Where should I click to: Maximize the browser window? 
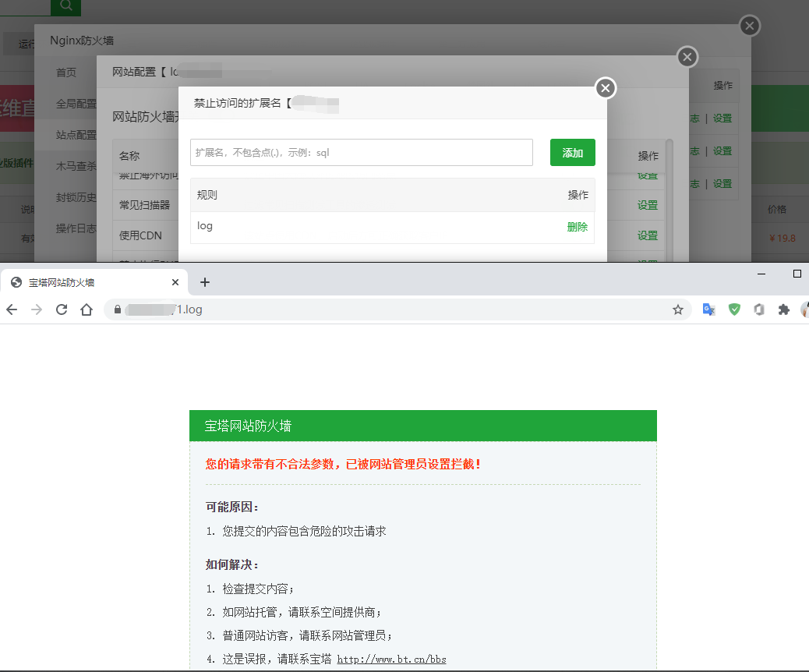[x=797, y=274]
